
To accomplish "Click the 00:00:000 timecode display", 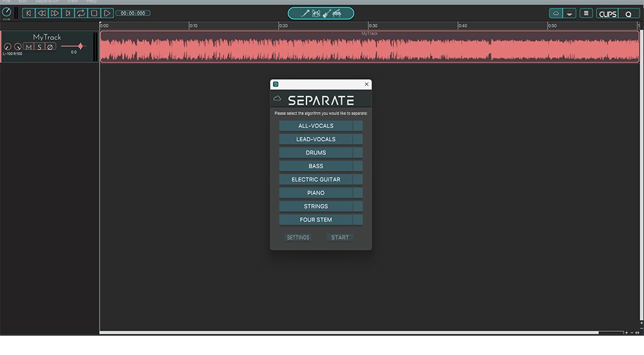I will tap(133, 13).
